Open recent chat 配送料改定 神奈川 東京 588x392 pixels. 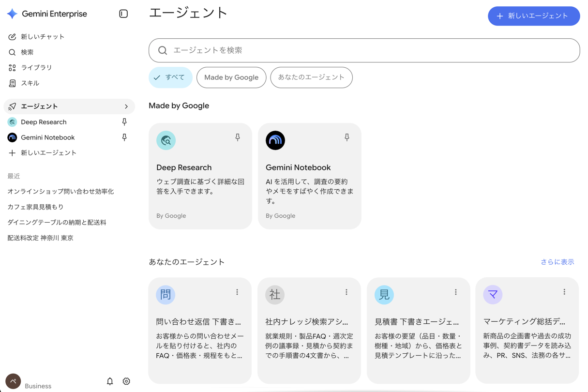click(40, 238)
